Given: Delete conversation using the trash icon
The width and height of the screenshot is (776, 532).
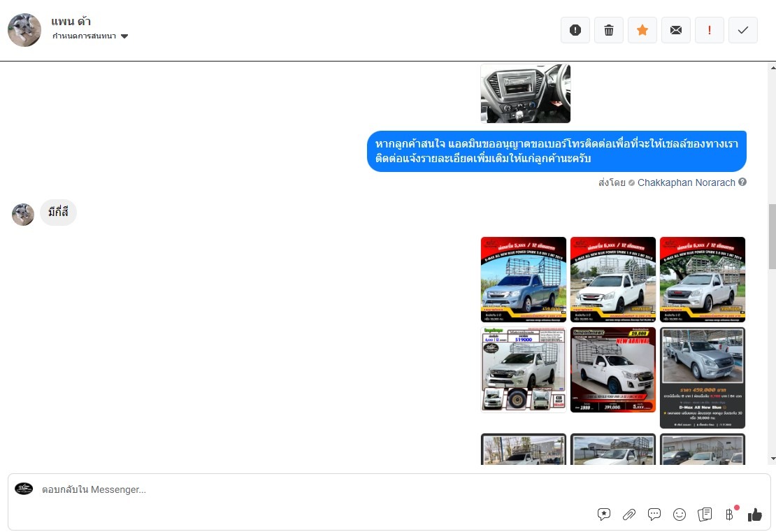Looking at the screenshot, I should coord(609,30).
